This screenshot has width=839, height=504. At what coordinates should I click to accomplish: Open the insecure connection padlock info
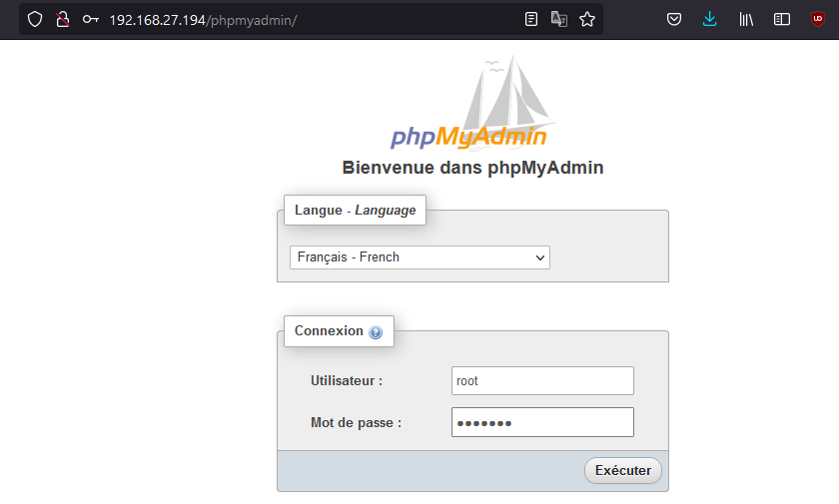[63, 20]
